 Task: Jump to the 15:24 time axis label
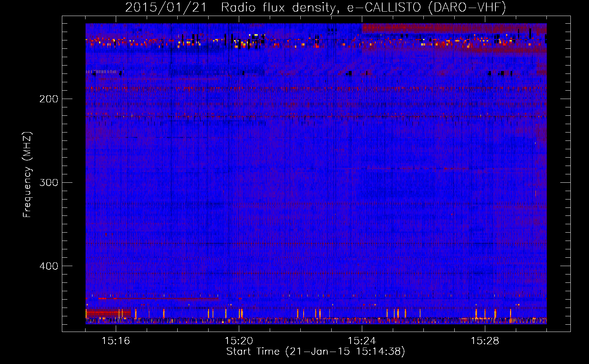point(362,341)
